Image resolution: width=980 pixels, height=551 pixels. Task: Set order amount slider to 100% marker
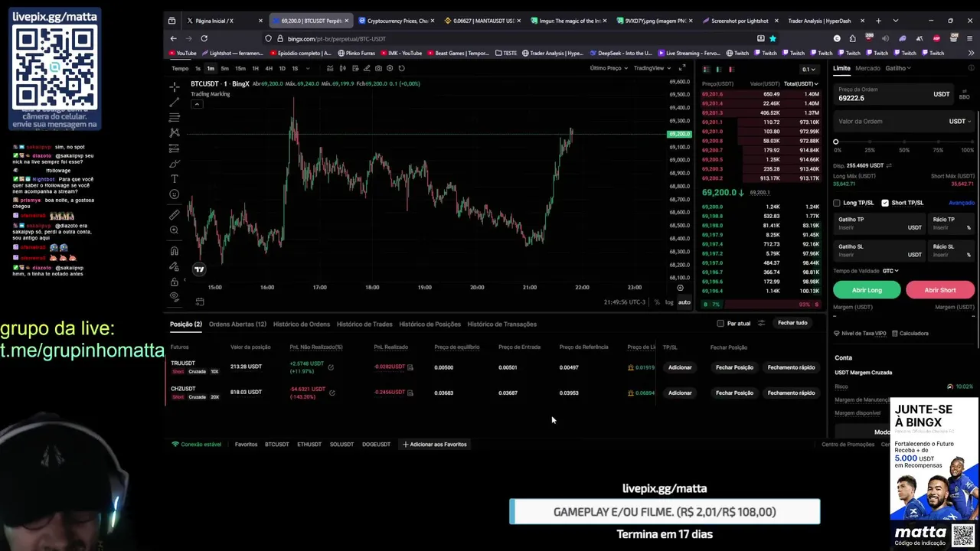click(972, 142)
